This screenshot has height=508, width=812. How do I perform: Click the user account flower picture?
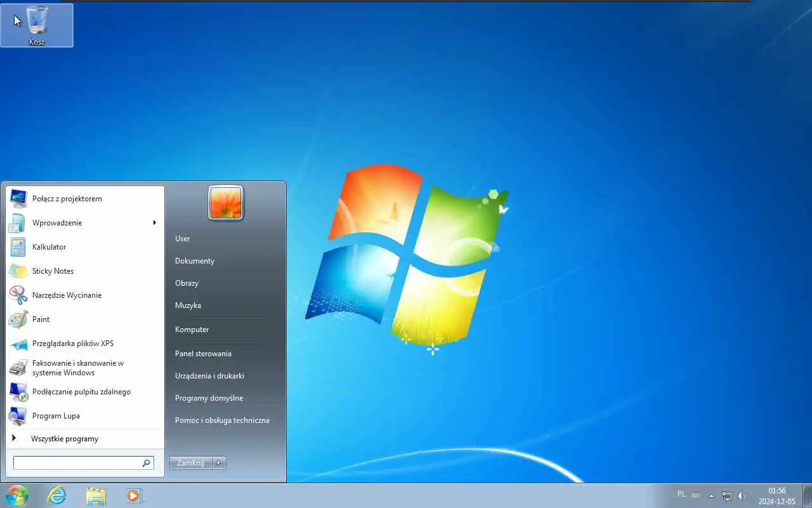pyautogui.click(x=226, y=203)
